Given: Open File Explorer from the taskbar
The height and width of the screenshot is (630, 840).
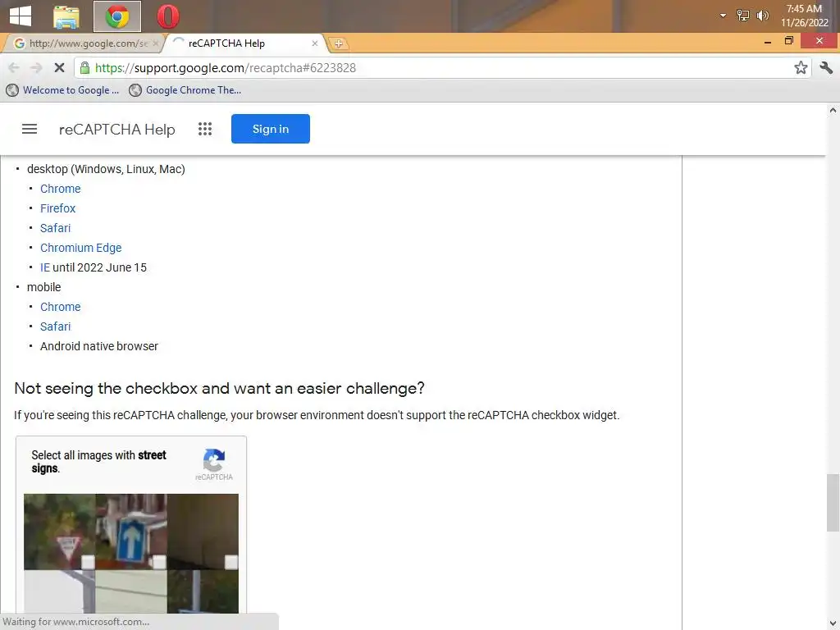Looking at the screenshot, I should point(66,16).
